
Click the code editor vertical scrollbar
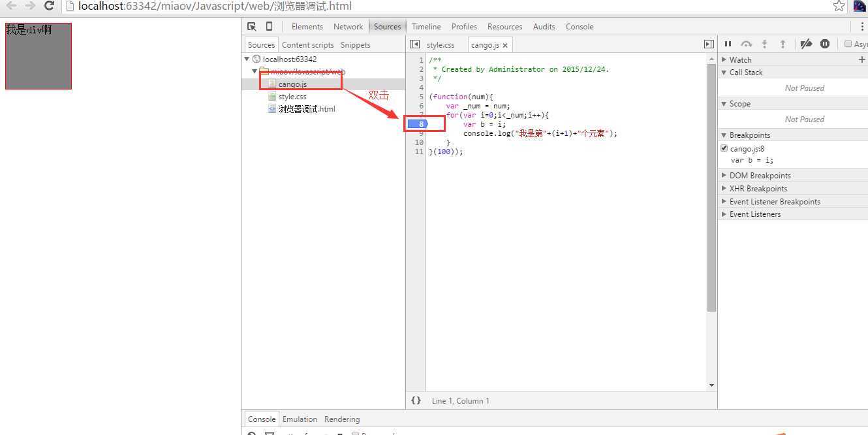click(x=711, y=188)
